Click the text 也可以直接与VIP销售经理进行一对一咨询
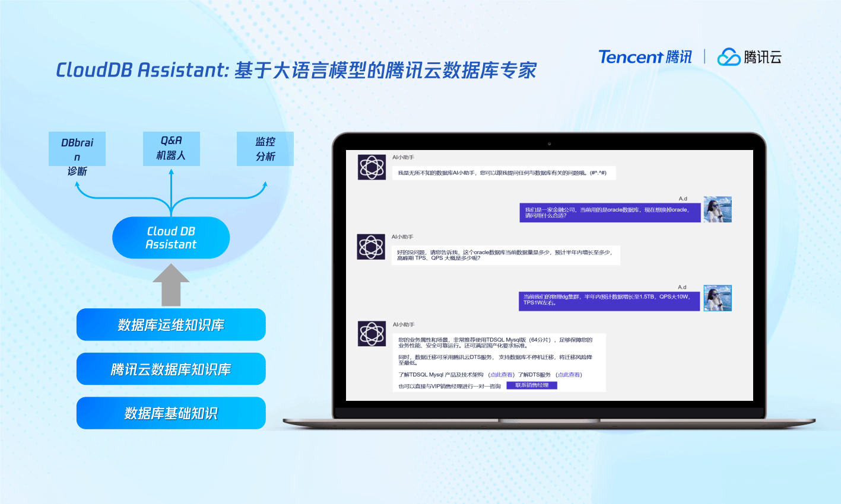This screenshot has width=841, height=504. (449, 386)
